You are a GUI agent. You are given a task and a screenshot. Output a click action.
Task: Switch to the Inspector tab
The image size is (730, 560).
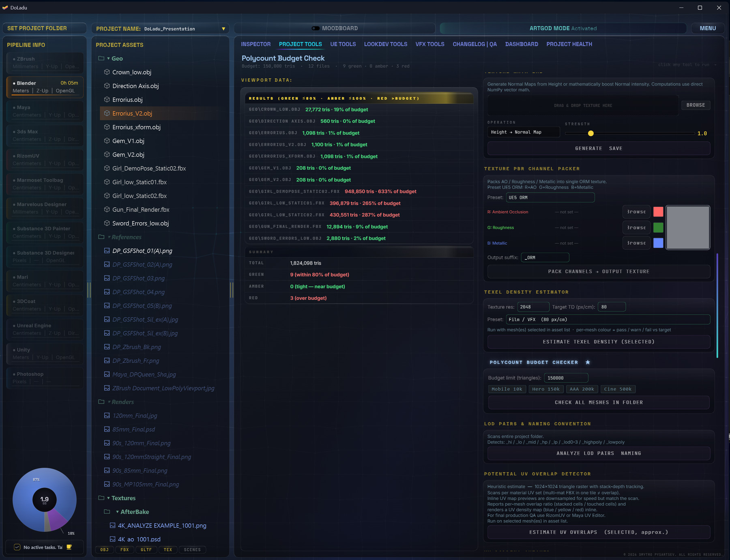255,44
